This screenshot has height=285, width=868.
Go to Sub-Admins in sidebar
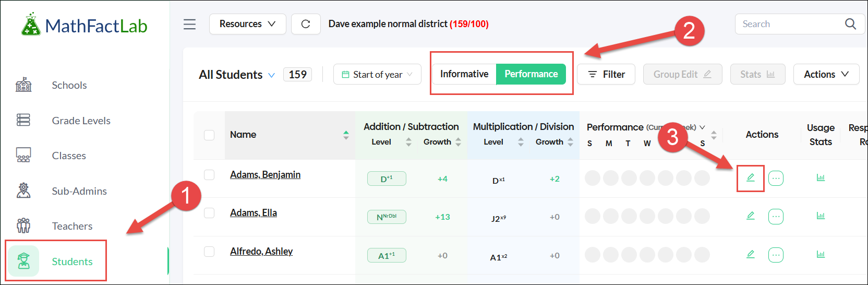click(x=79, y=191)
